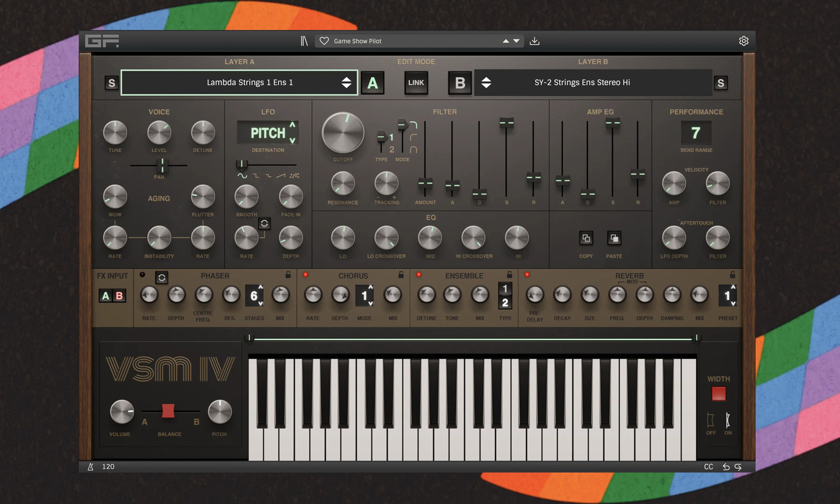Paste the copied layer settings
Viewport: 840px width, 504px height.
(x=614, y=238)
